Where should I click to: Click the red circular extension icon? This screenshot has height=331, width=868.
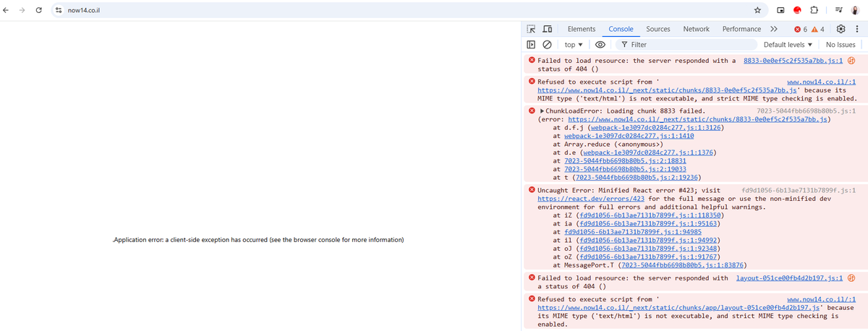click(x=797, y=10)
